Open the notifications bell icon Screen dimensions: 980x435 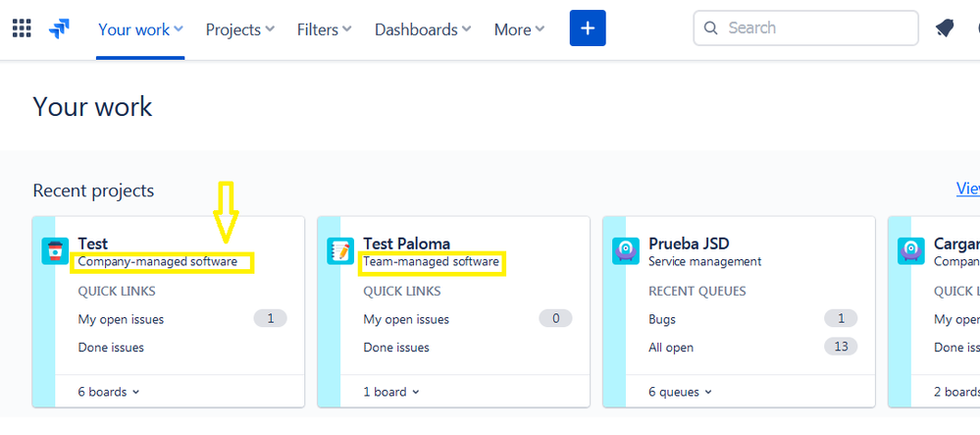coord(945,28)
